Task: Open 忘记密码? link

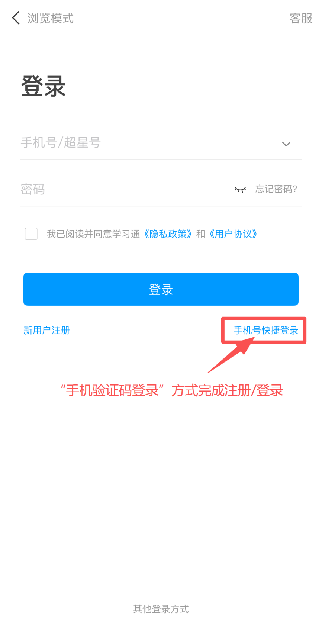Action: 276,189
